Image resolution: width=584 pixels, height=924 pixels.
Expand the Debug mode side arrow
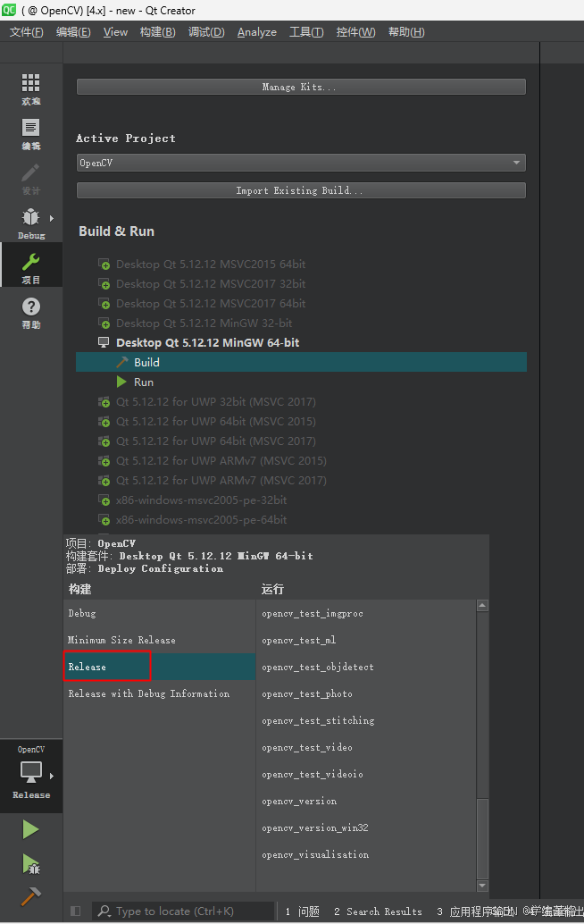point(52,218)
